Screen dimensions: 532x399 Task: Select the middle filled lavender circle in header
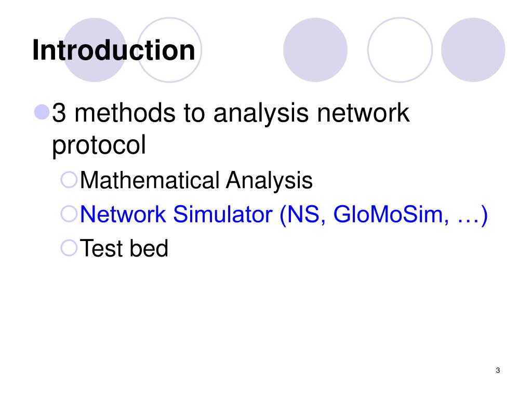315,50
